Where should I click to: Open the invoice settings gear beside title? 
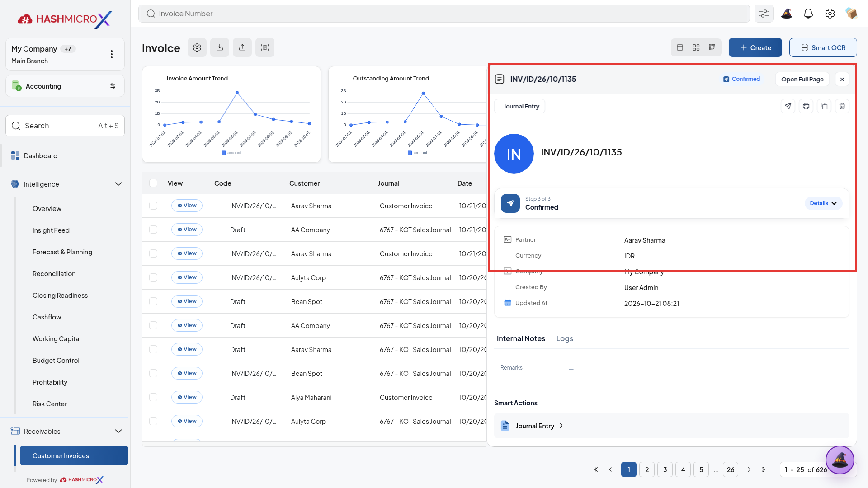(x=197, y=47)
